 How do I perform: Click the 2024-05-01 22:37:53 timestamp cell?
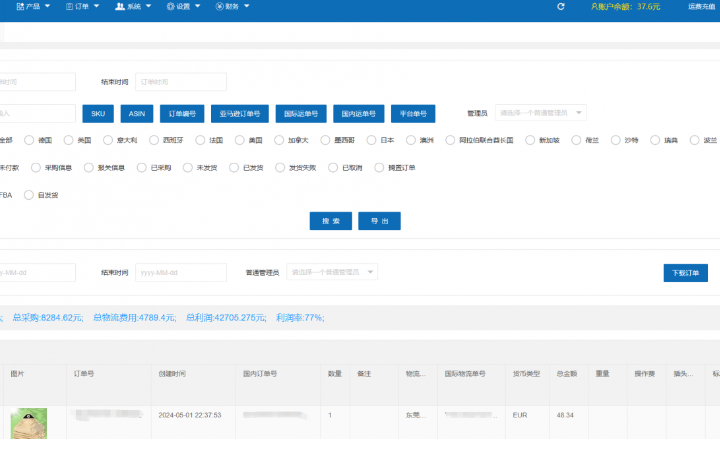tap(190, 415)
